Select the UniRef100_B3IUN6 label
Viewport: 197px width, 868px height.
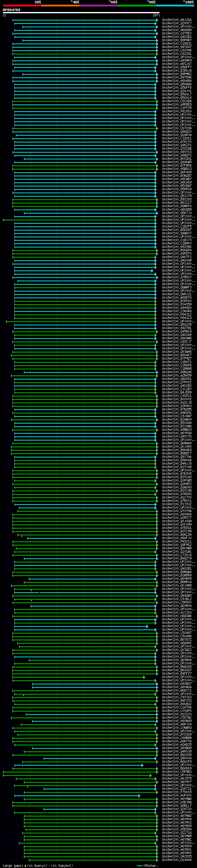coord(176,426)
